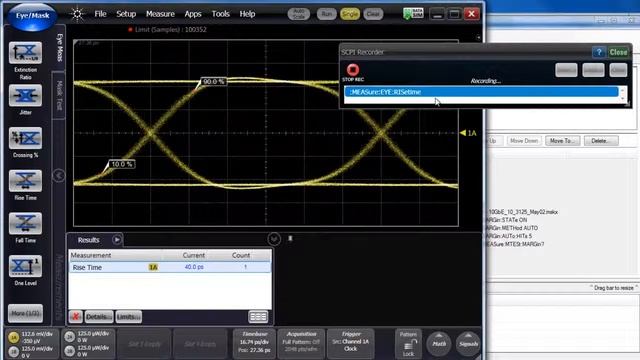This screenshot has width=640, height=360.
Task: Select the Extinction Ratio measurement icon
Action: (x=25, y=53)
